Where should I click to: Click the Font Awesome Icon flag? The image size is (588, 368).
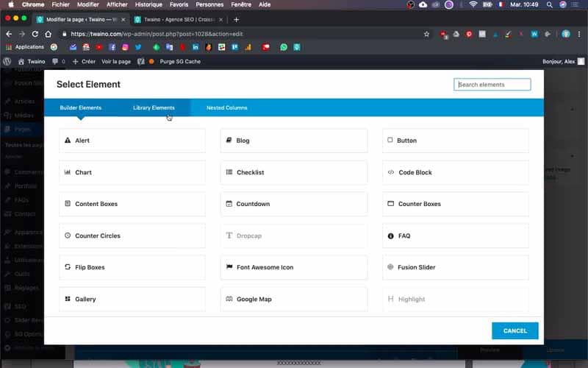(x=229, y=267)
